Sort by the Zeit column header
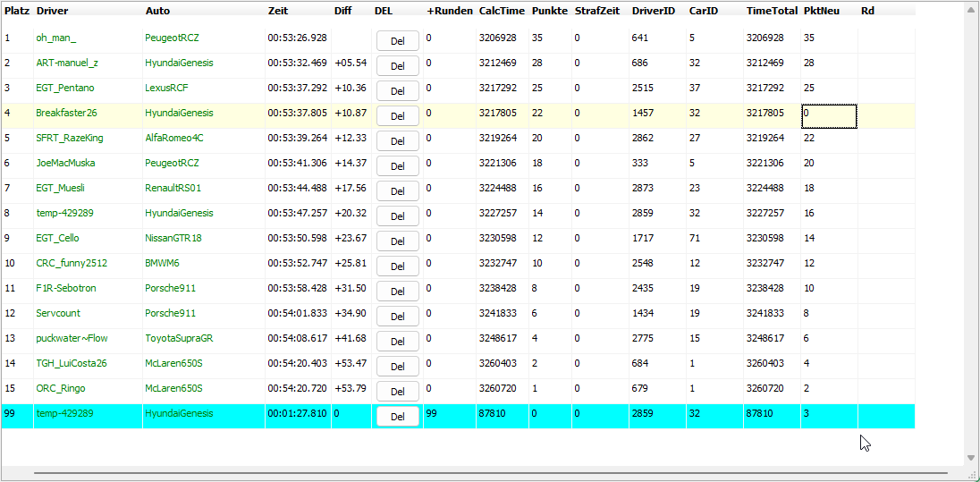The width and height of the screenshot is (980, 482). click(278, 11)
